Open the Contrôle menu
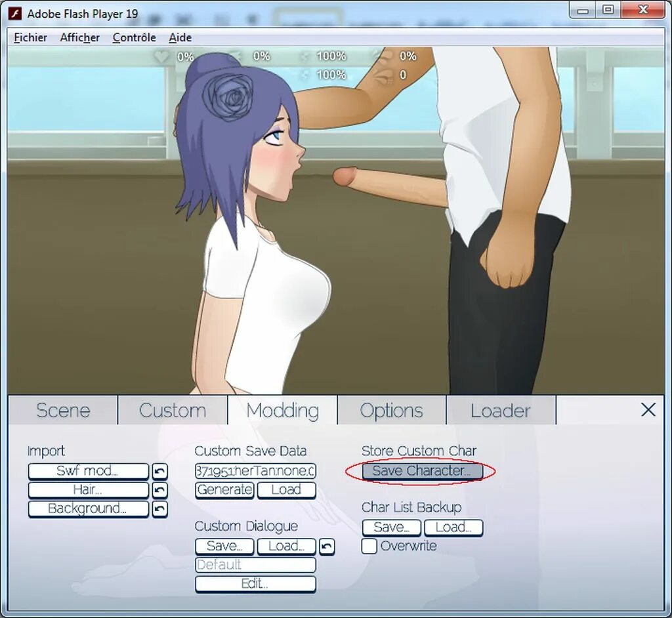Image resolution: width=672 pixels, height=618 pixels. click(134, 37)
